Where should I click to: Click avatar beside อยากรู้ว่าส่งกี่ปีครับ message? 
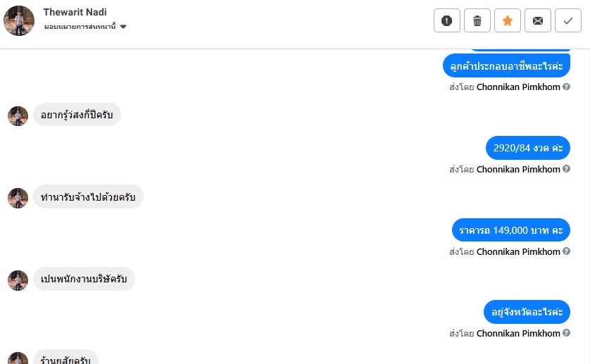18,115
